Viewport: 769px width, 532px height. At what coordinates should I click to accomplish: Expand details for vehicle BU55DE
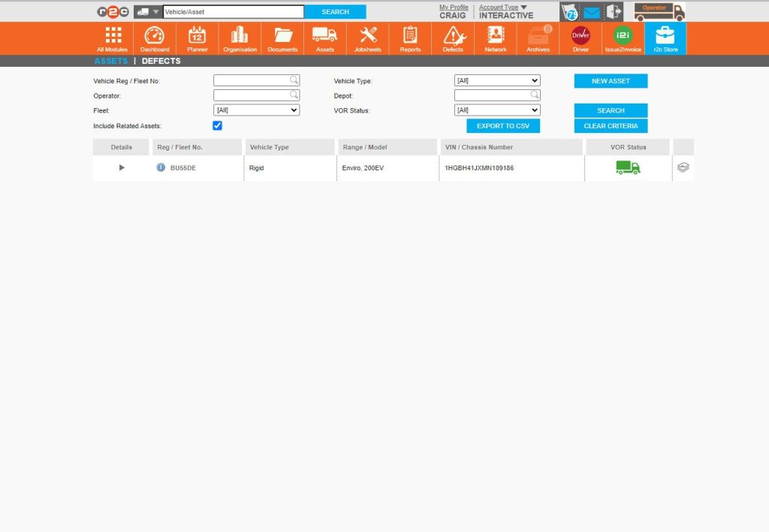point(121,167)
